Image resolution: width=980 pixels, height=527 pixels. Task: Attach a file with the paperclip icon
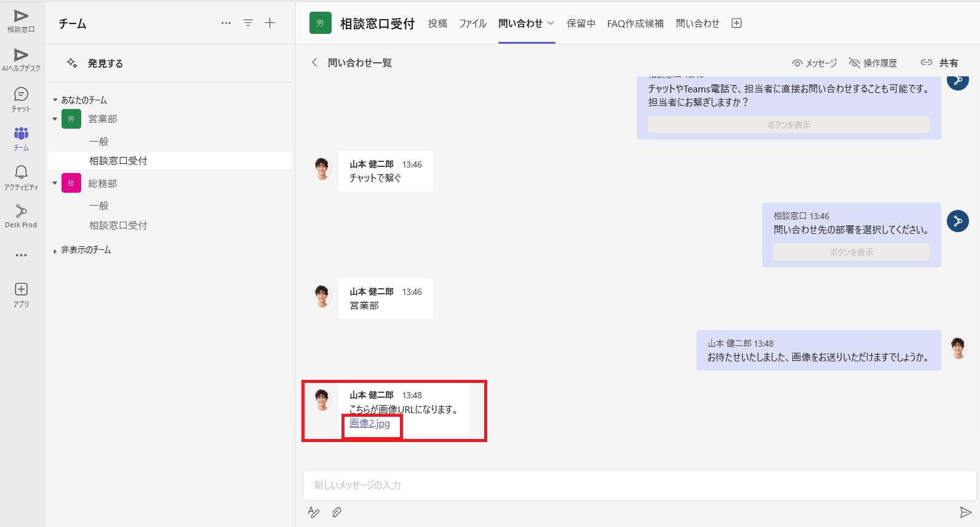tap(337, 512)
